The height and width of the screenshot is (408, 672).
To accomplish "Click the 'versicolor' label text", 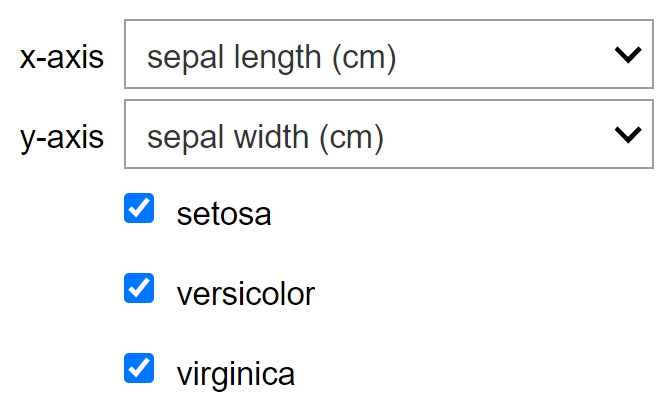I will coord(245,293).
